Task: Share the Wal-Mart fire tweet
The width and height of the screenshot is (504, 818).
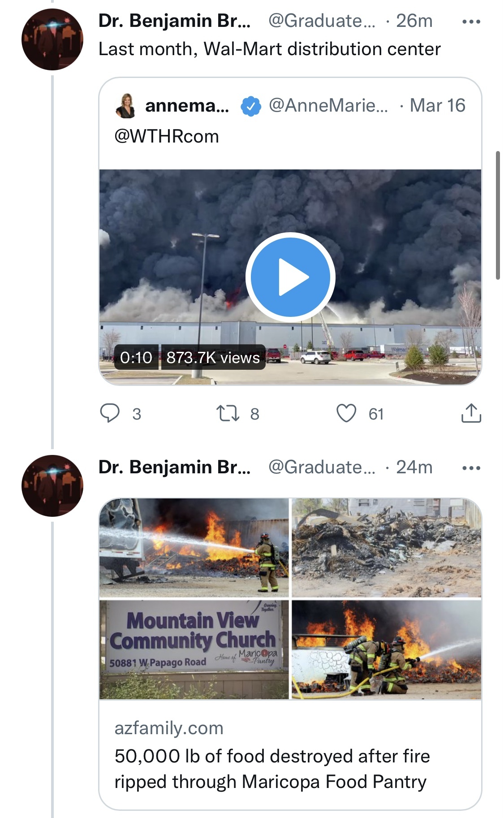Action: click(471, 413)
